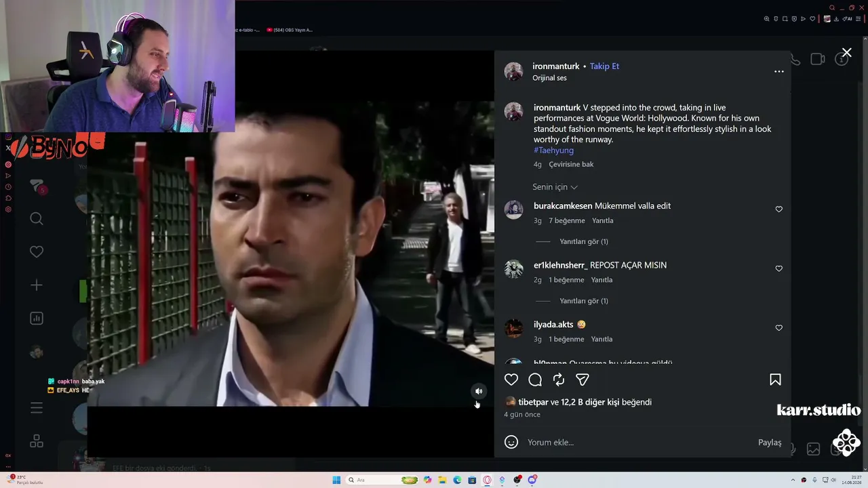Screen dimensions: 868x488
Task: Share the post with the paper plane icon
Action: coord(583,380)
